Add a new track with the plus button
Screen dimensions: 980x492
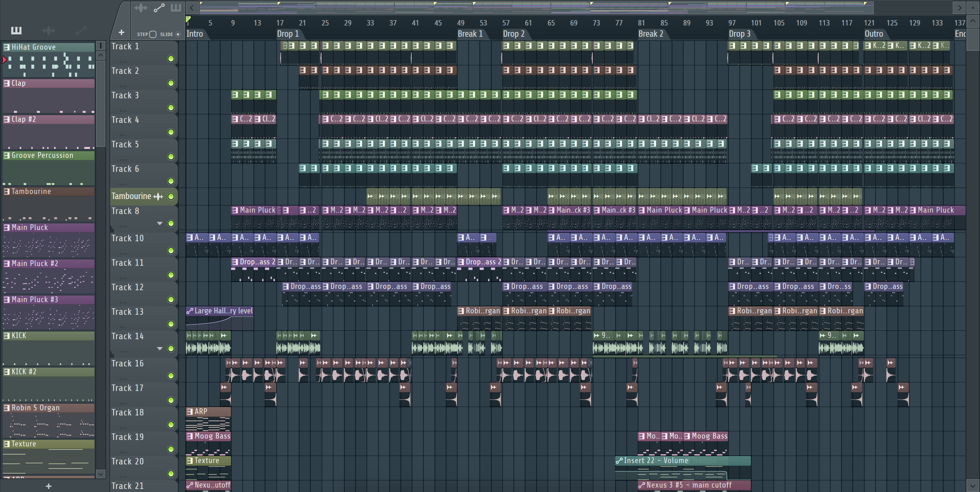pyautogui.click(x=121, y=33)
